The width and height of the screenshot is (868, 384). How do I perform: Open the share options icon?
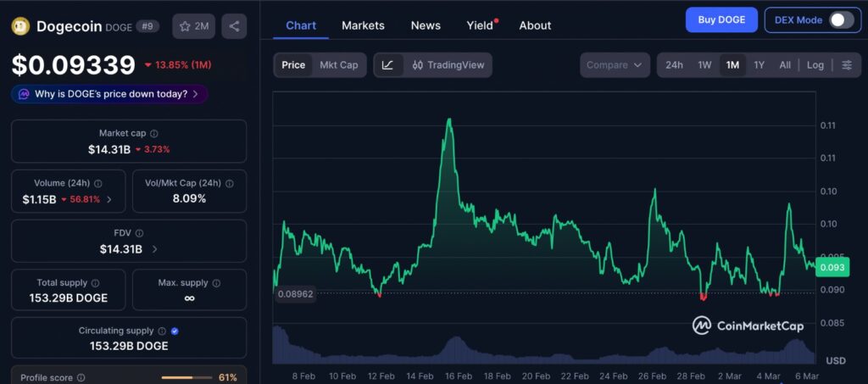(234, 26)
